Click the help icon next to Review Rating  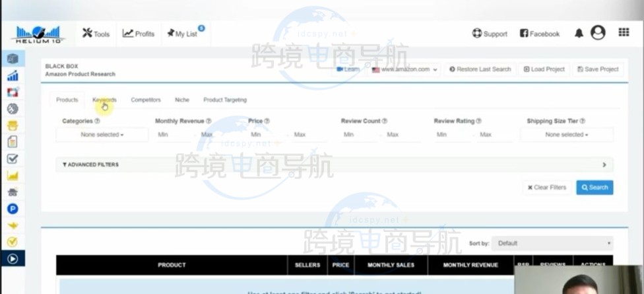click(478, 122)
